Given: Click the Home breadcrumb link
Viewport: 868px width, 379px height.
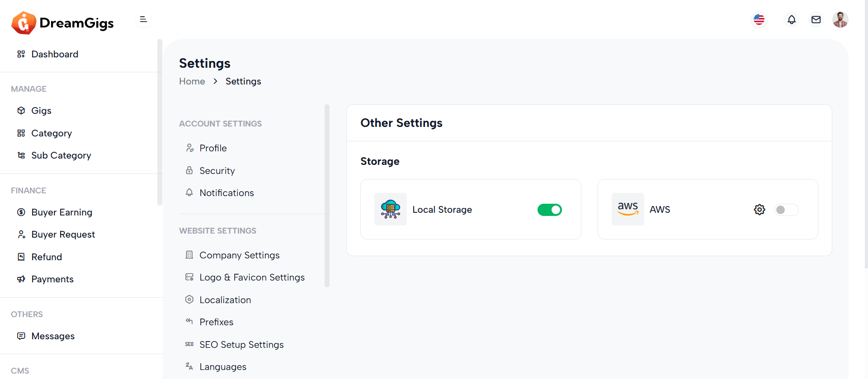Looking at the screenshot, I should 192,81.
